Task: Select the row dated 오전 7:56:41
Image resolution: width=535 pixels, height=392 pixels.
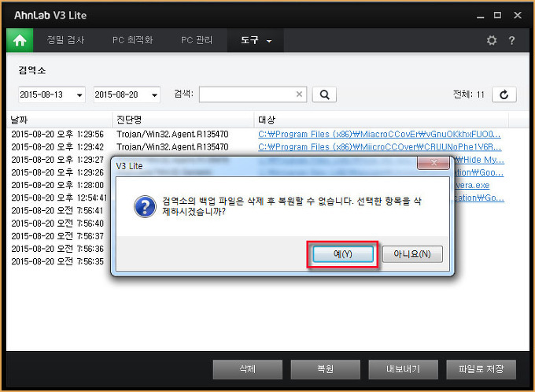Action: (x=57, y=211)
